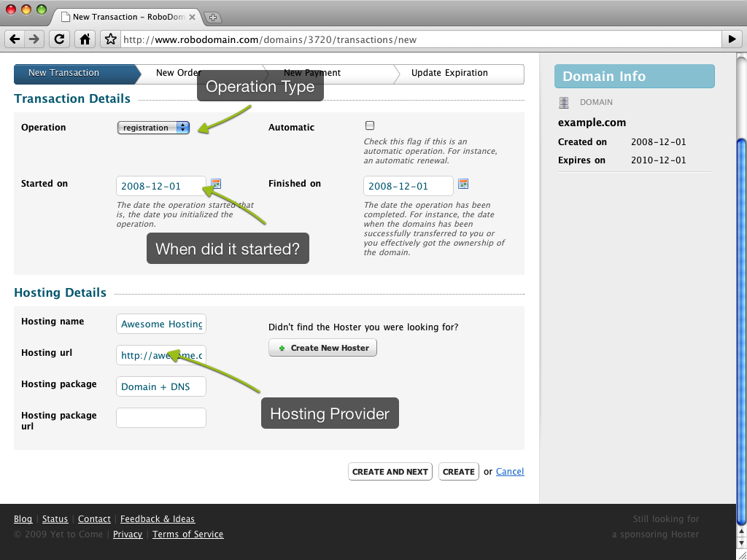Open the Blog footer link
This screenshot has width=747, height=560.
point(23,519)
